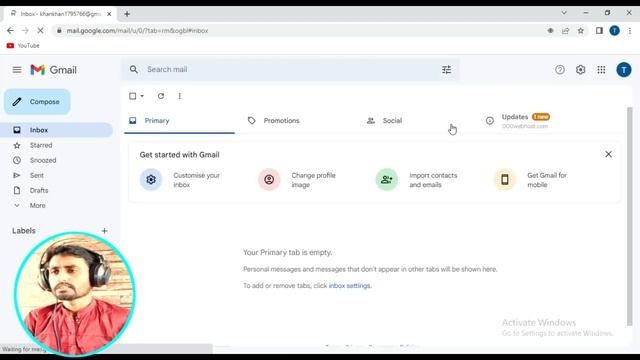Click 'Your Primary tab is empty.' text
Screen dimensions: 640x360
pos(287,253)
